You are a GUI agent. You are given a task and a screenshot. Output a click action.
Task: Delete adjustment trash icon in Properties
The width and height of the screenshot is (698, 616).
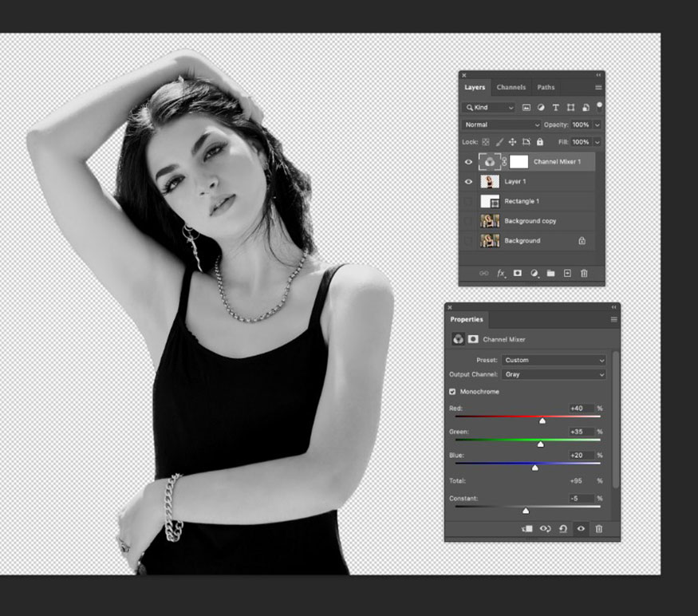click(x=599, y=529)
